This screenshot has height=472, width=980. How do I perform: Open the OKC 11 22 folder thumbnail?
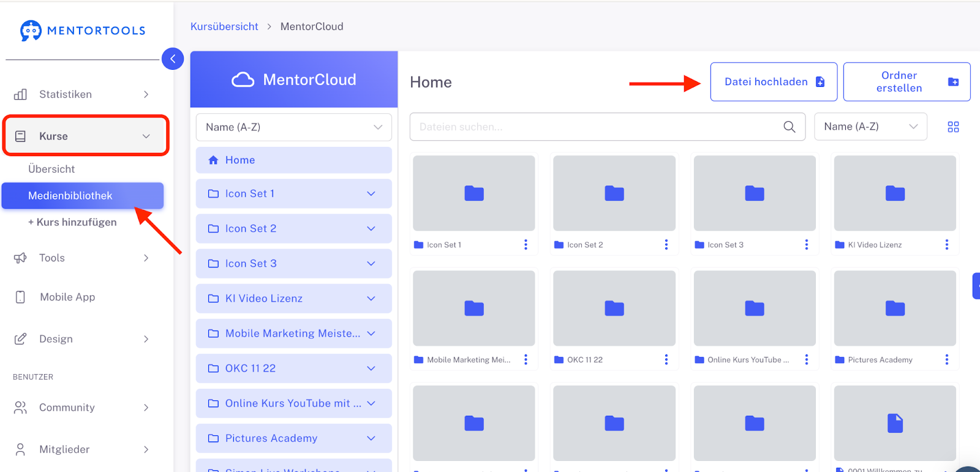[x=614, y=308]
